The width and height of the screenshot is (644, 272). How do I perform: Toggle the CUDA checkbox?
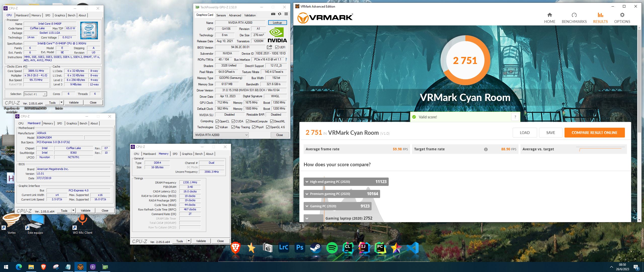(x=233, y=121)
